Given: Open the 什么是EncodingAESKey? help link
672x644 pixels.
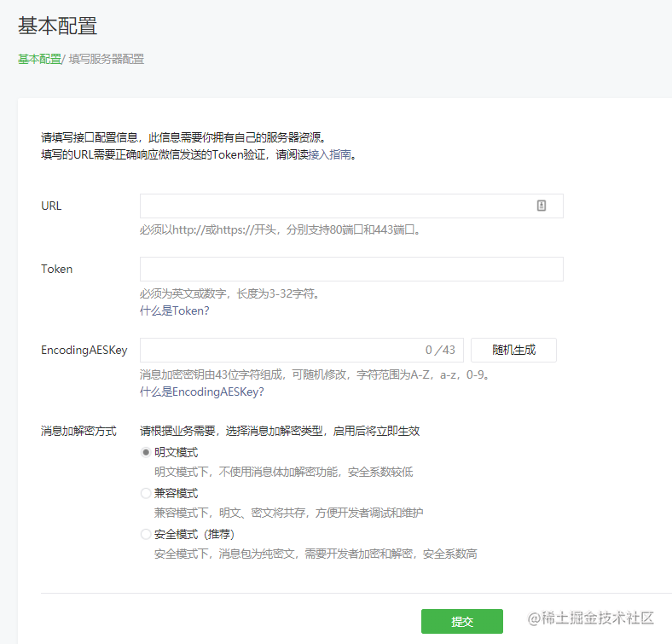Looking at the screenshot, I should (x=202, y=392).
